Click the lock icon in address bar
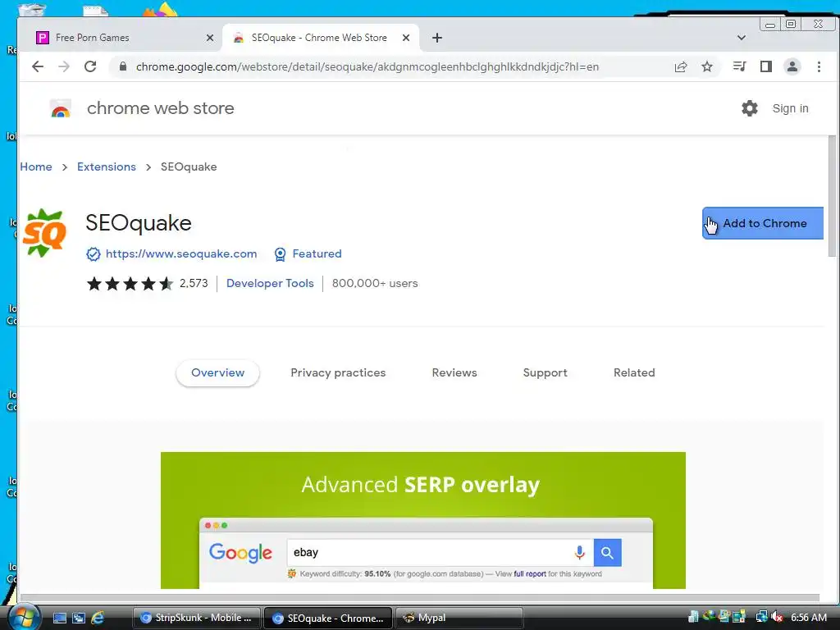 (x=123, y=66)
